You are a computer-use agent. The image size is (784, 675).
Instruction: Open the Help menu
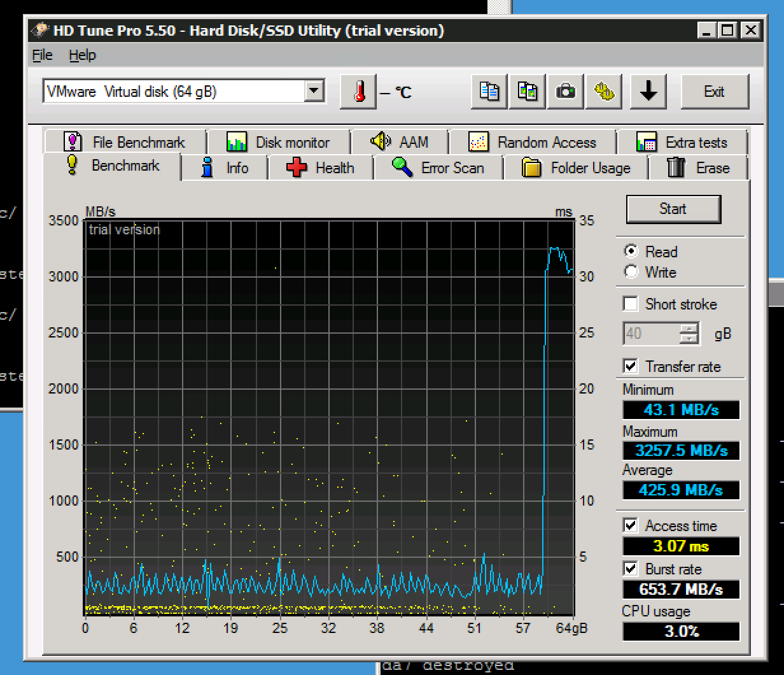pyautogui.click(x=82, y=55)
